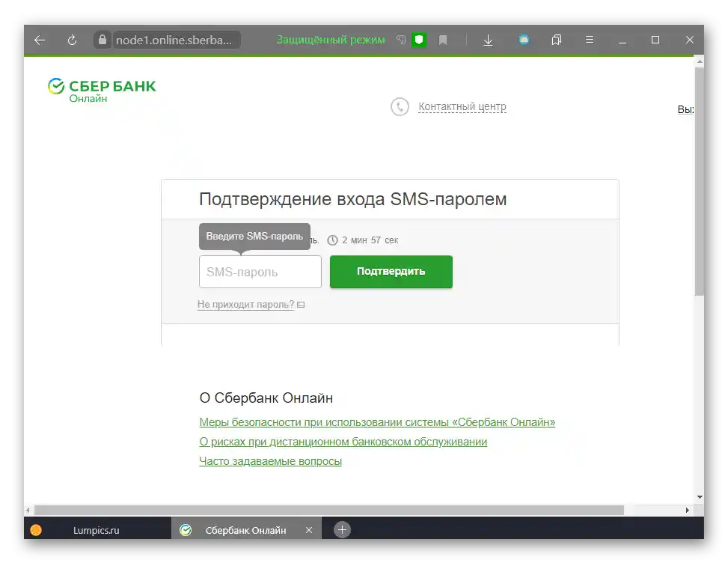Open the translate page icon
Screen dimensions: 728x563
click(x=401, y=40)
